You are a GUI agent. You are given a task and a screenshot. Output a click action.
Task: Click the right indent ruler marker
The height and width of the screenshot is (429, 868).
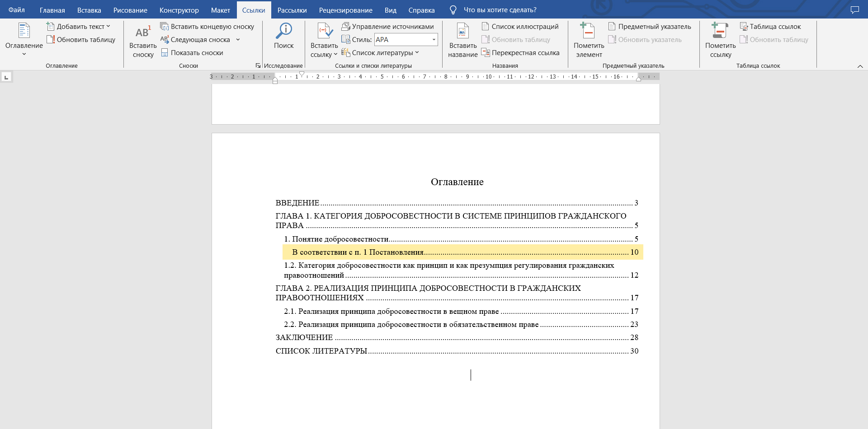638,79
